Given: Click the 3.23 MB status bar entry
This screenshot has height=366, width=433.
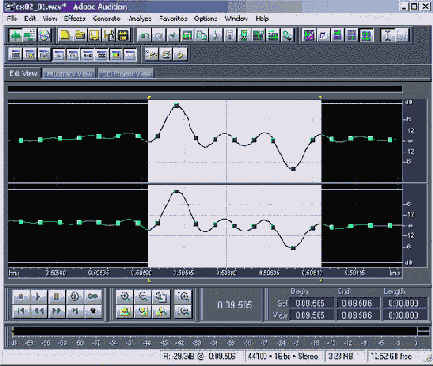Looking at the screenshot, I should [x=341, y=356].
